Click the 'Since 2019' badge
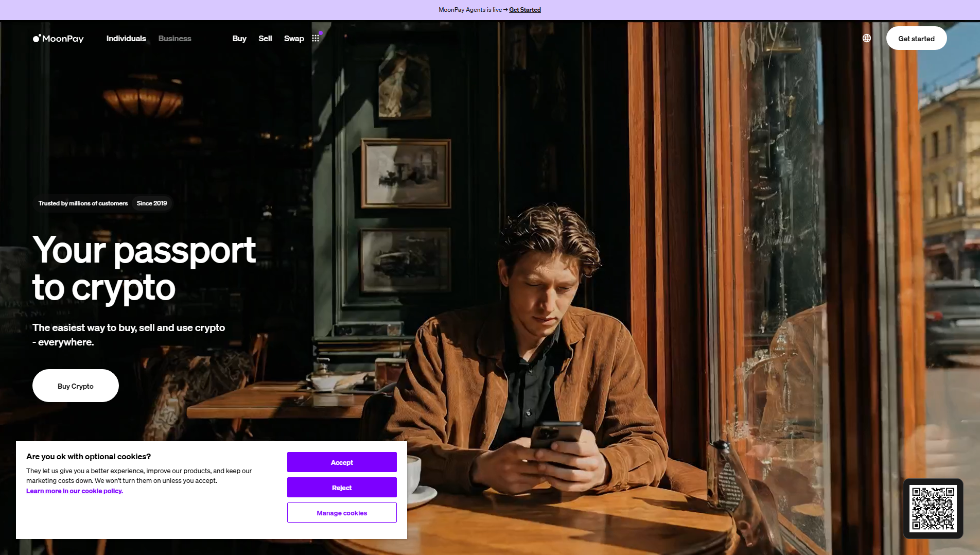 pos(152,203)
